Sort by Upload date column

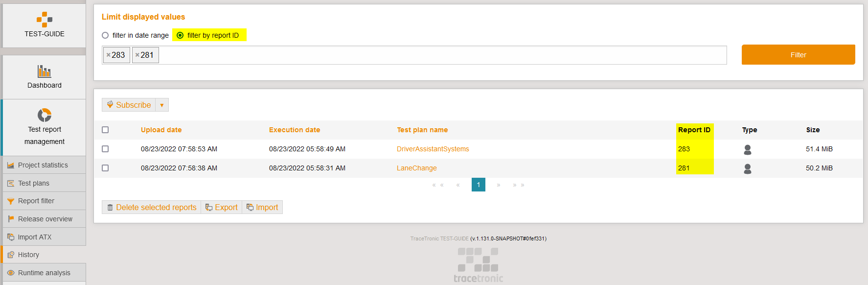click(x=161, y=130)
